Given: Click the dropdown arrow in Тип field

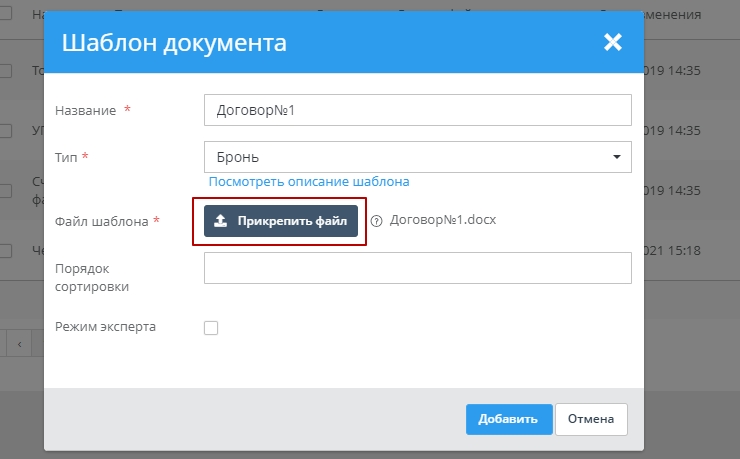Looking at the screenshot, I should [x=616, y=157].
